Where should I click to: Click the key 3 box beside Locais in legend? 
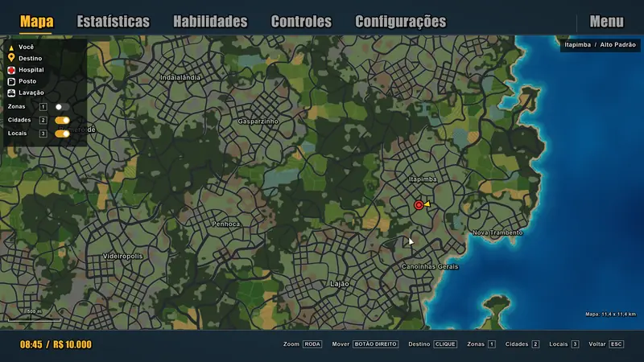pyautogui.click(x=43, y=134)
